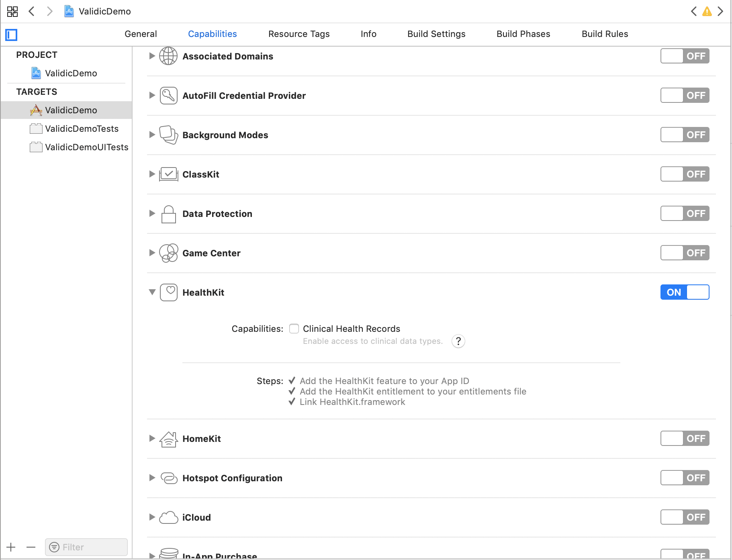Turn on the HomeKit switch

(x=685, y=439)
